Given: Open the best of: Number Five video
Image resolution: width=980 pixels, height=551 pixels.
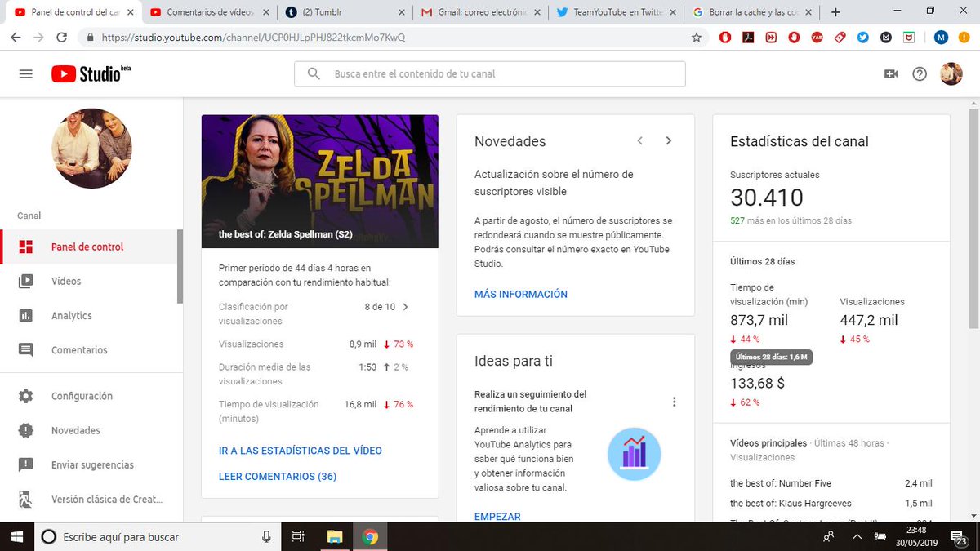Looking at the screenshot, I should (x=780, y=483).
